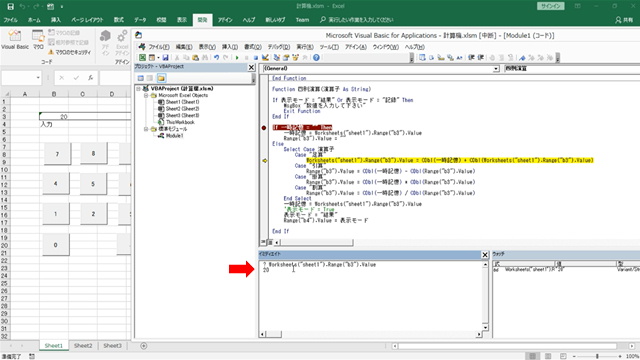Screen dimensions: 640x360
Task: Open the ツール(T) menu in VBA editor
Action: [x=329, y=47]
